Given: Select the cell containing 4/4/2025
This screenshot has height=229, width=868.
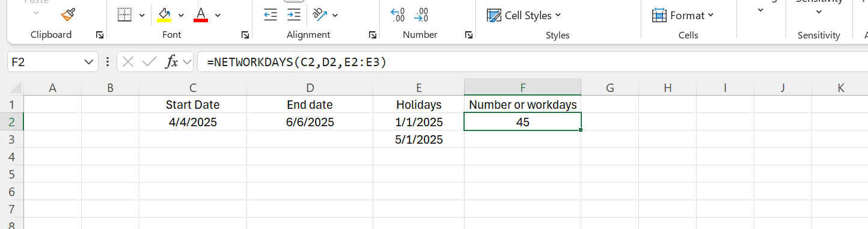Looking at the screenshot, I should (192, 122).
